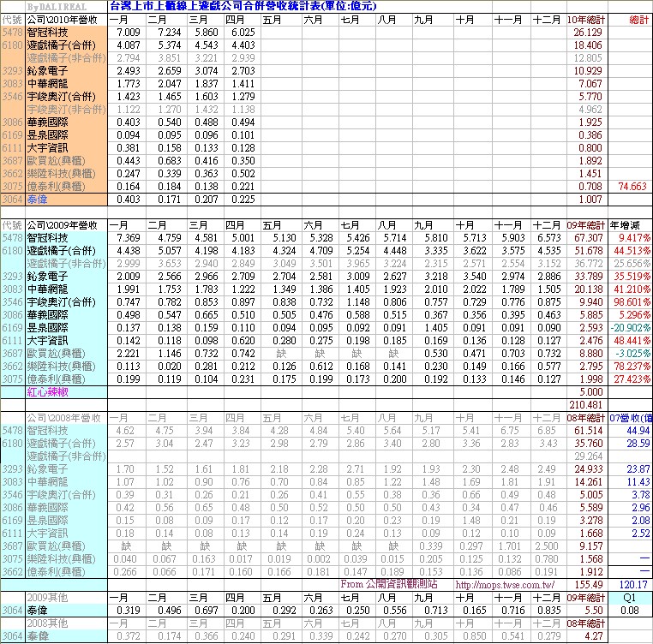Select 2009 泰偉 total 5.50

[594, 611]
